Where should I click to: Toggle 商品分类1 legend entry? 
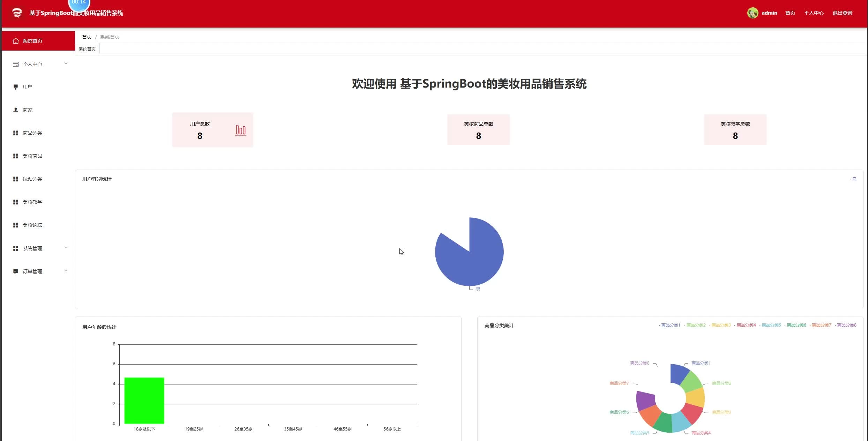670,325
